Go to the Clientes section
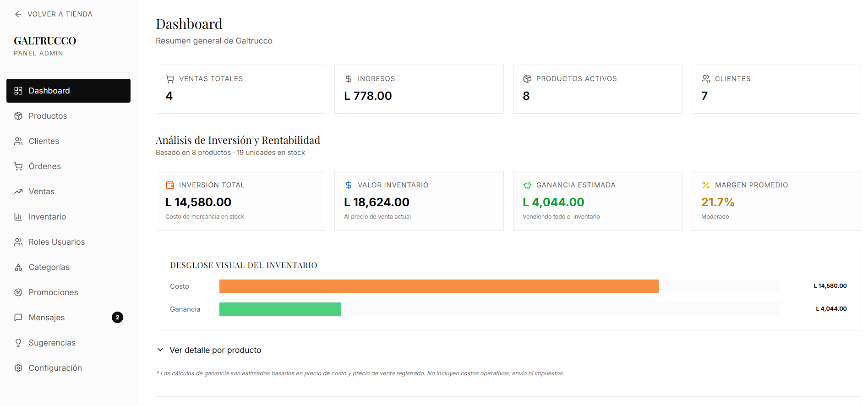Image resolution: width=868 pixels, height=406 pixels. click(44, 141)
